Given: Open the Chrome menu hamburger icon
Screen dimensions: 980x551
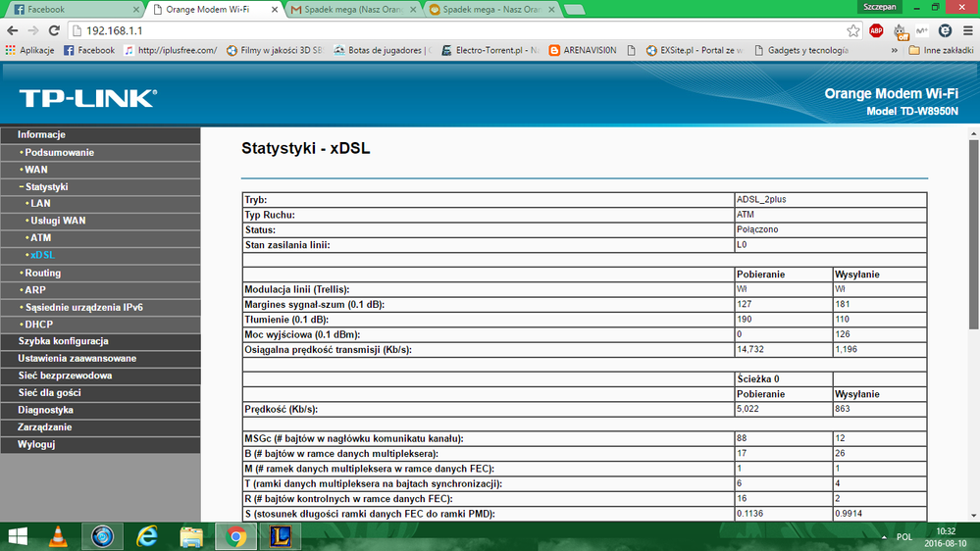Looking at the screenshot, I should 966,30.
